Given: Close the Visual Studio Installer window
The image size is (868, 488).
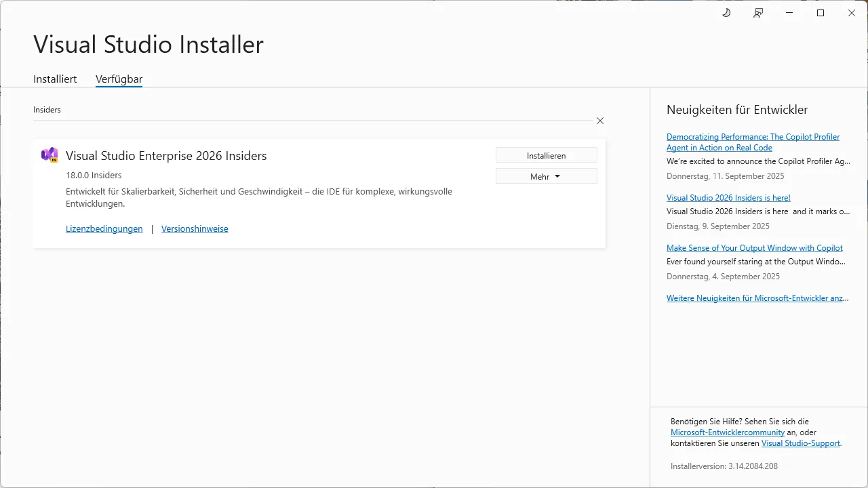Looking at the screenshot, I should point(852,13).
